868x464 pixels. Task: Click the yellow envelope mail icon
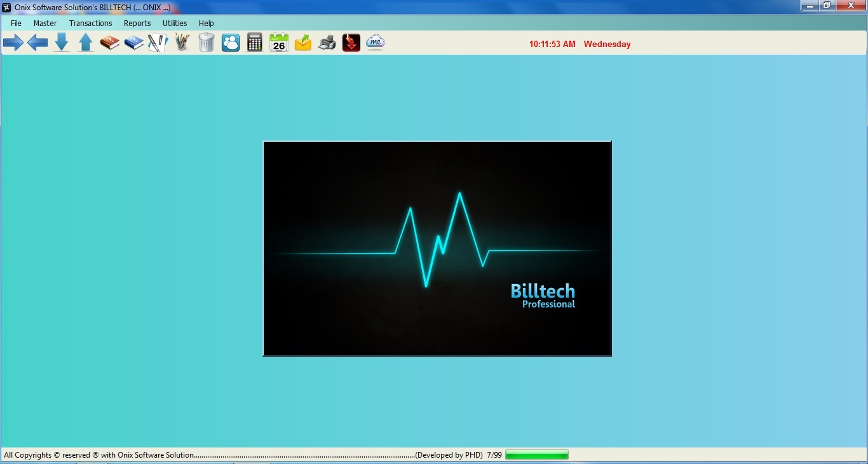tap(303, 43)
